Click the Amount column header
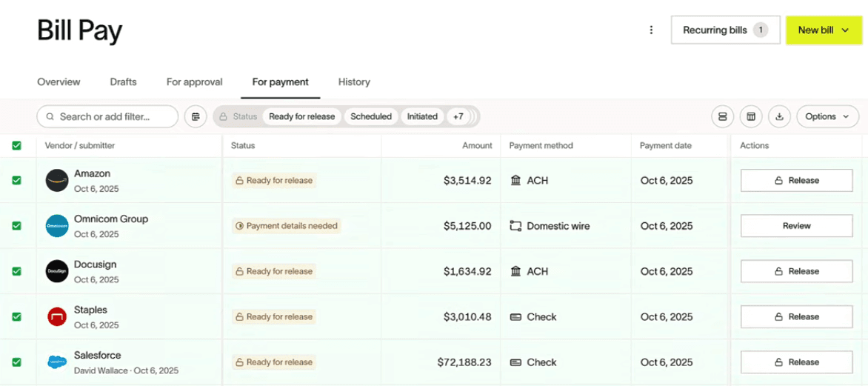868x386 pixels. pos(477,146)
